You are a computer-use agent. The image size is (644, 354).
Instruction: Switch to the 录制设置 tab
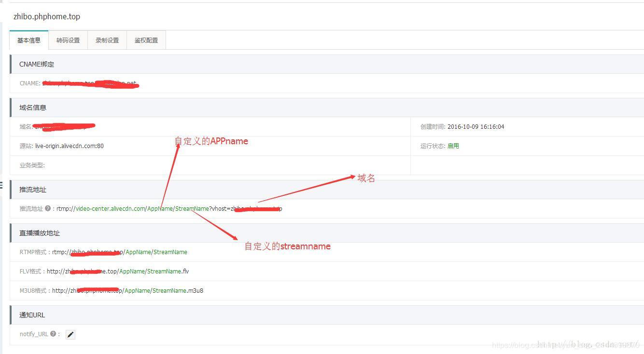click(107, 41)
